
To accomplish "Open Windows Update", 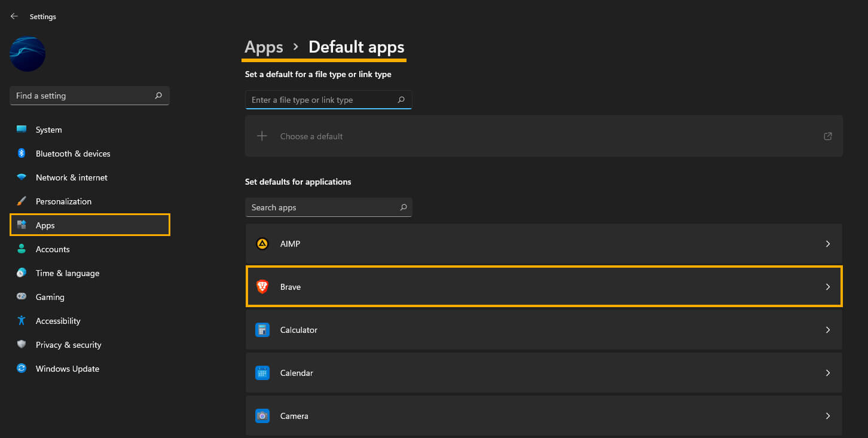I will pyautogui.click(x=90, y=369).
